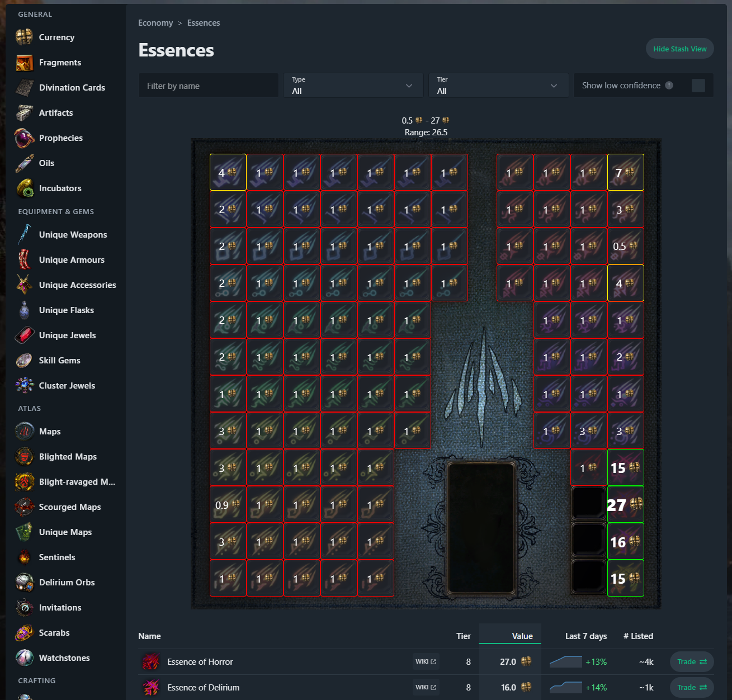
Task: Open the Maps icon
Action: [24, 431]
